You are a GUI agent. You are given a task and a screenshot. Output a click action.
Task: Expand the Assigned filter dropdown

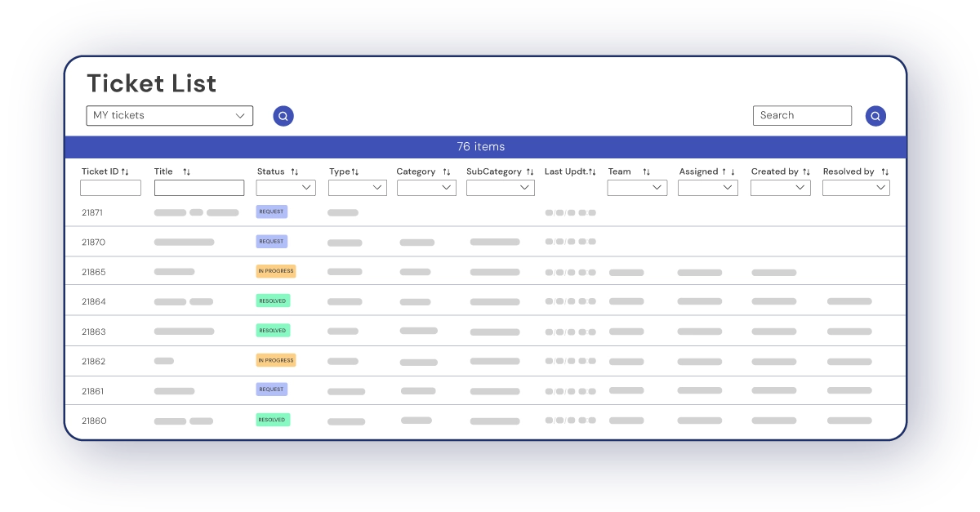click(708, 188)
